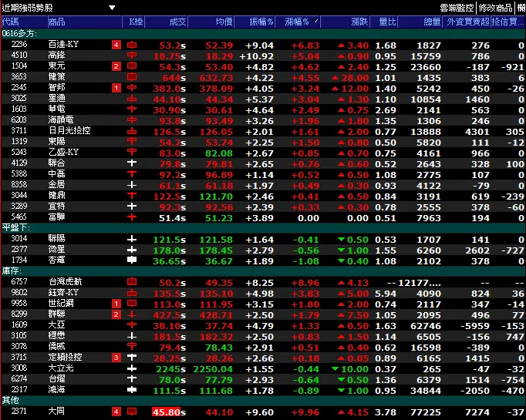Select the 0616多方 group header row
Screen dimensions: 526x420
(x=263, y=33)
